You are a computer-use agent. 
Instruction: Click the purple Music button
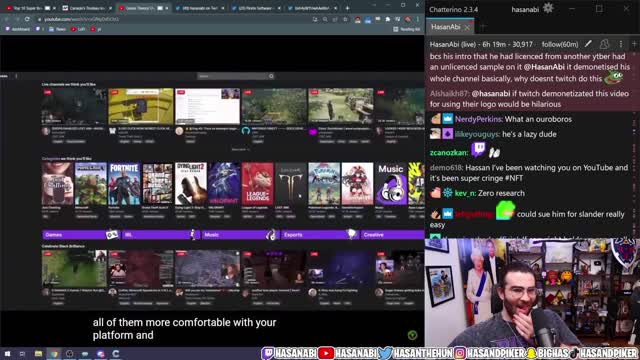click(240, 235)
